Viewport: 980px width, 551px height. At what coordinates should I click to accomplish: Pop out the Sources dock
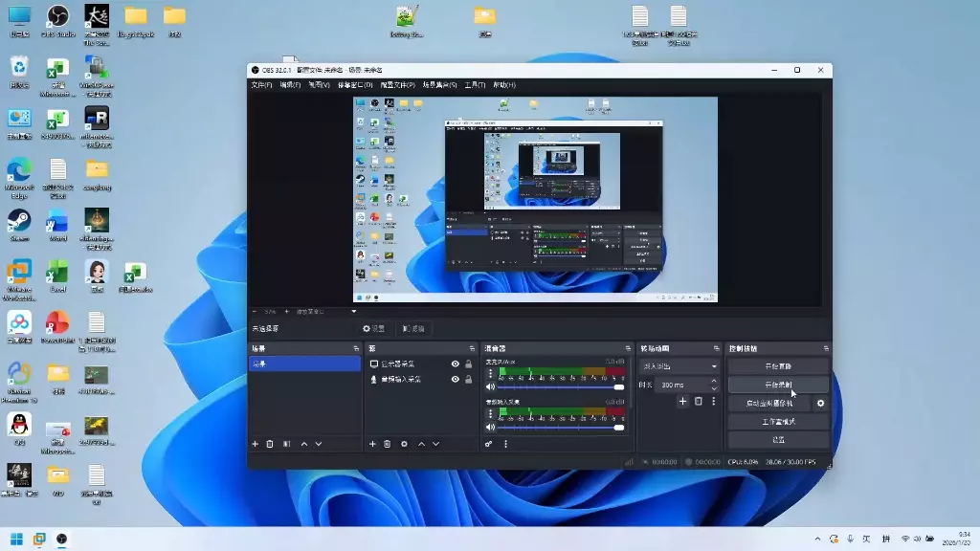(472, 348)
